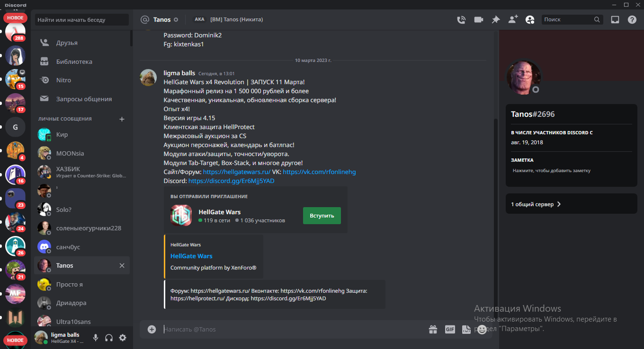This screenshot has height=349, width=644.
Task: Go to the Nitro page
Action: tap(82, 80)
